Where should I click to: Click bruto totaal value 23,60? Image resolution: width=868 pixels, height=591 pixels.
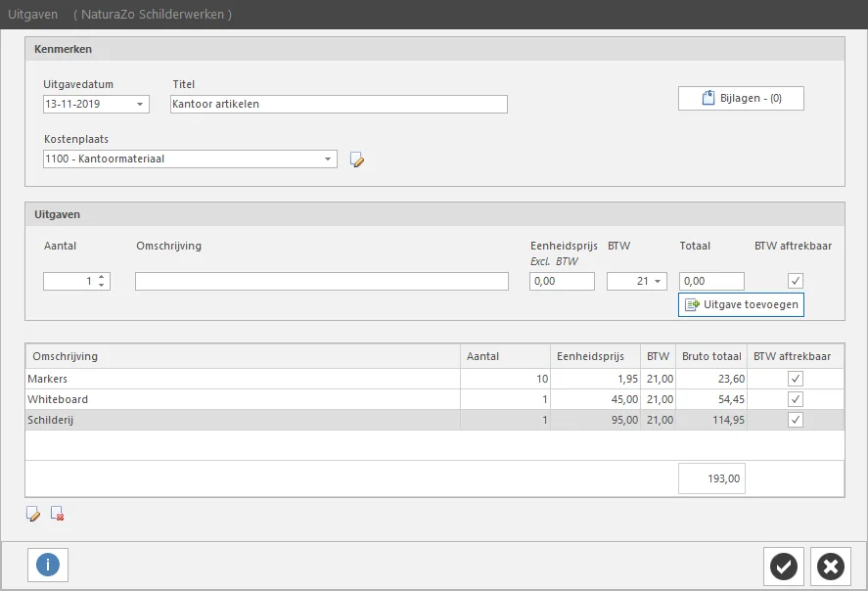pos(731,379)
